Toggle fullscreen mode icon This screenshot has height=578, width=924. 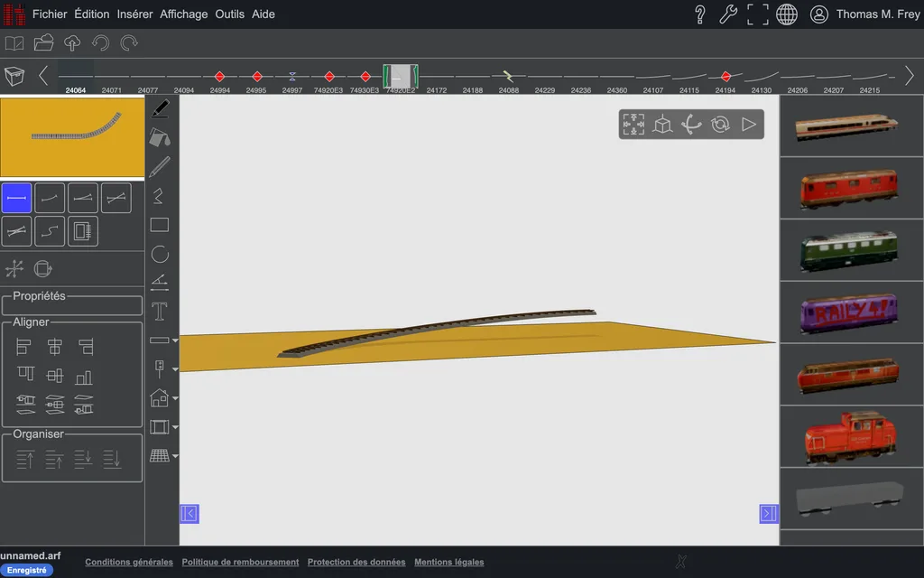[758, 14]
